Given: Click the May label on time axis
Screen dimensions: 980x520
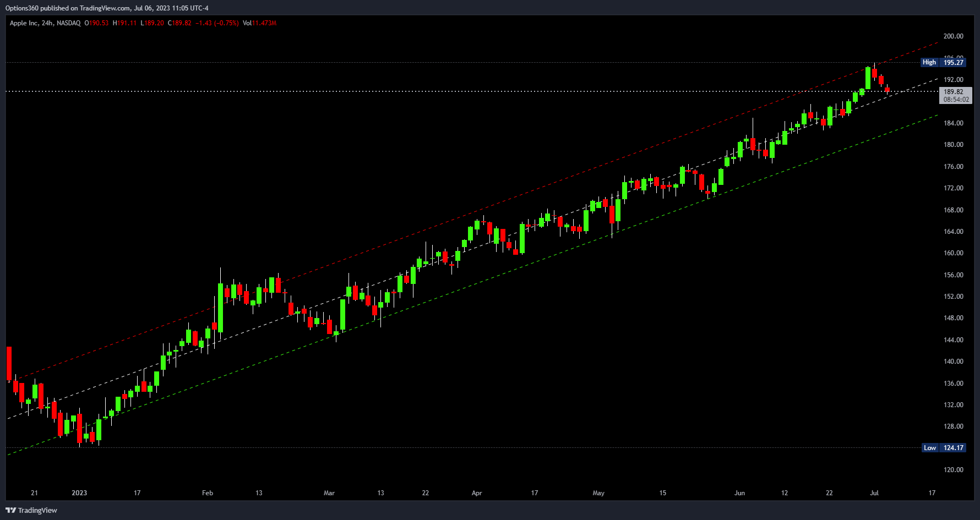Looking at the screenshot, I should pos(598,493).
